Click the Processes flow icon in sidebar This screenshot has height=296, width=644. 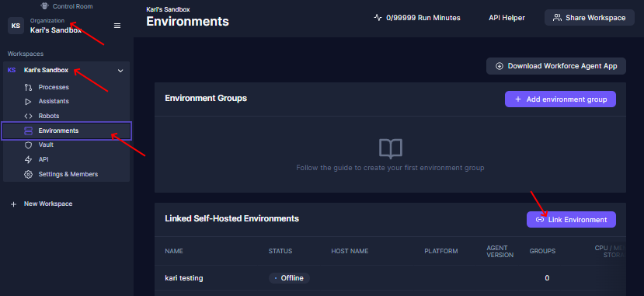click(28, 87)
